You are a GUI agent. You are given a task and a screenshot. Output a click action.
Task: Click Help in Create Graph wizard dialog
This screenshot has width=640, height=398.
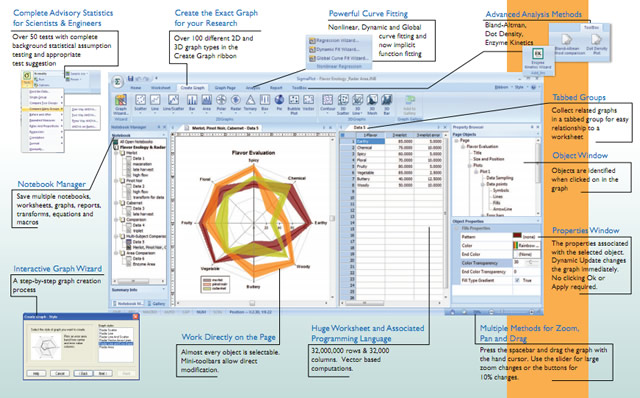pyautogui.click(x=36, y=374)
